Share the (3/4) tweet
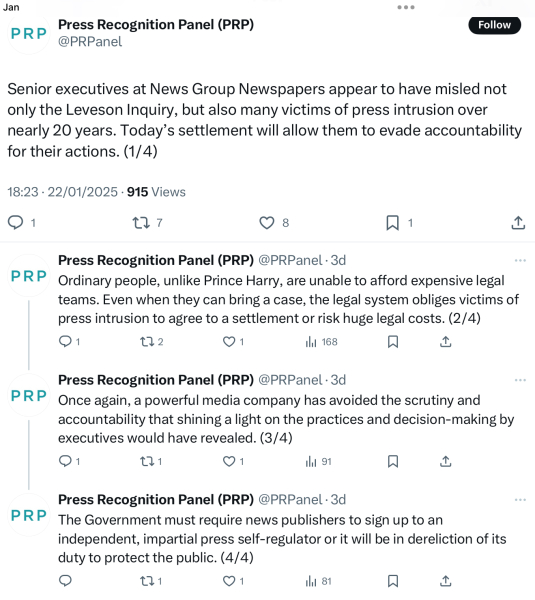This screenshot has height=600, width=535. click(445, 461)
